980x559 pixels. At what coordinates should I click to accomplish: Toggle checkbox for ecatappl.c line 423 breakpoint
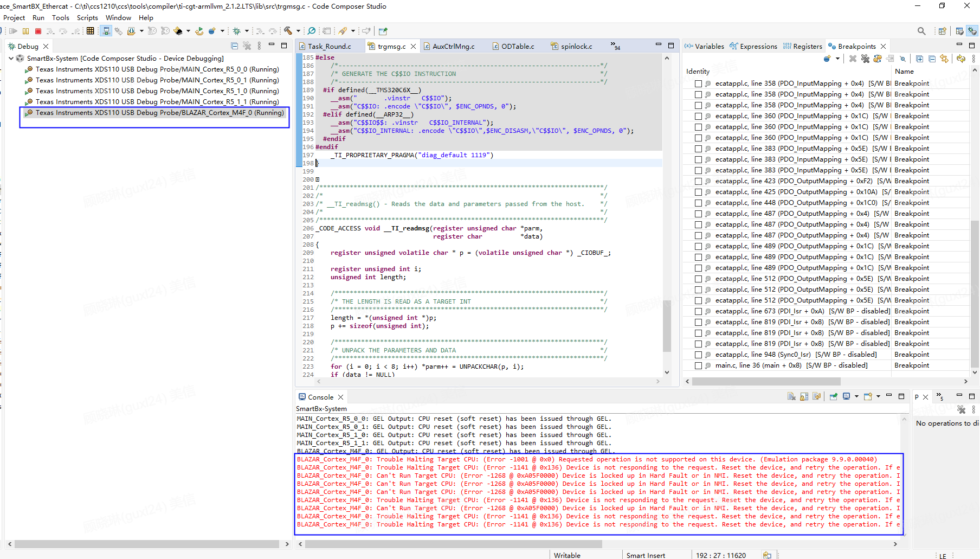coord(699,182)
